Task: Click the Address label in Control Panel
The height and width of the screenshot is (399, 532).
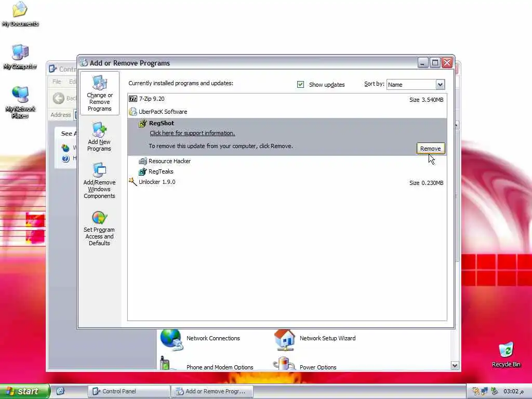Action: [61, 115]
